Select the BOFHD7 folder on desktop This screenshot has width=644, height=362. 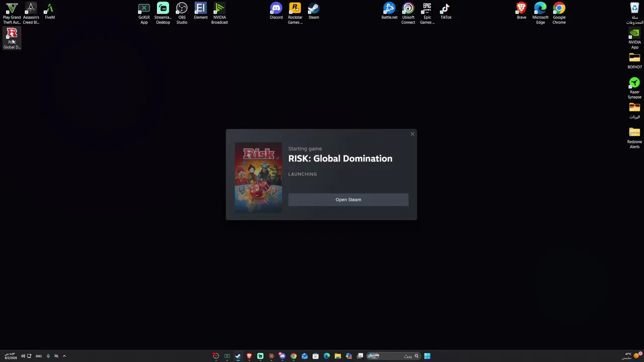[634, 61]
